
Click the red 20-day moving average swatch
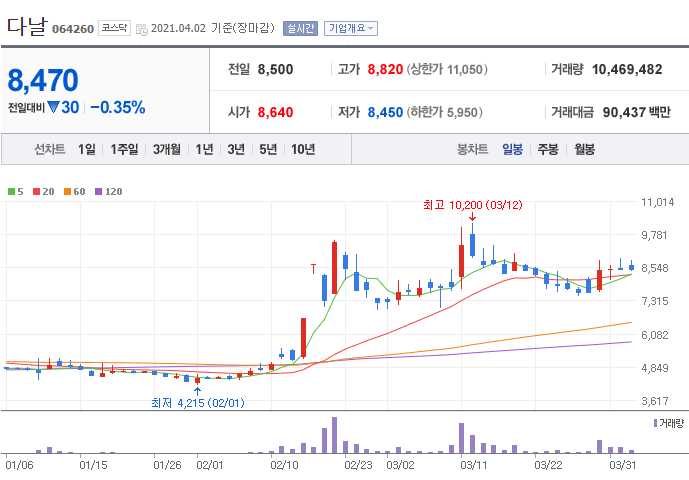pyautogui.click(x=36, y=192)
